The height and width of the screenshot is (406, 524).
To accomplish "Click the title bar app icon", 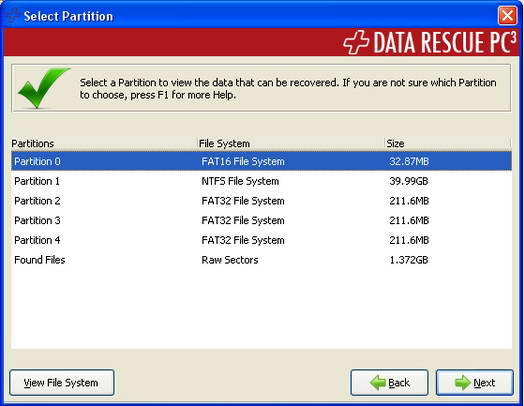I will click(x=11, y=16).
